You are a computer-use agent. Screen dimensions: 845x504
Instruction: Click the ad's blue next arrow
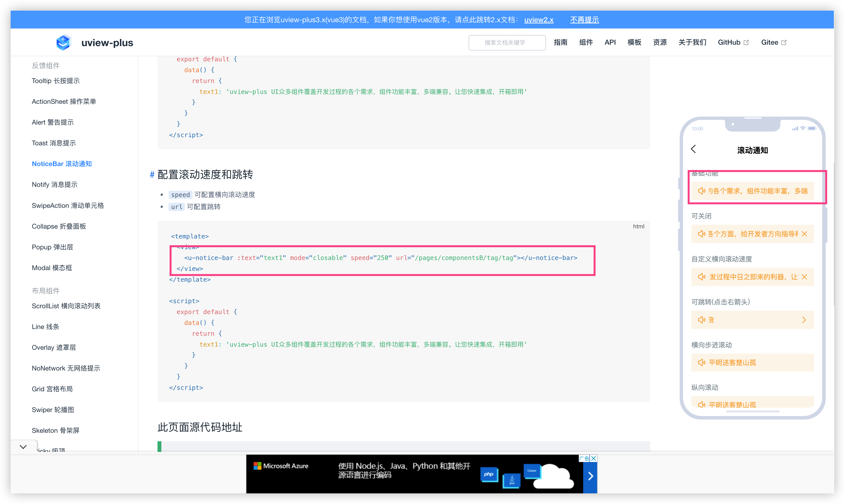(x=590, y=476)
